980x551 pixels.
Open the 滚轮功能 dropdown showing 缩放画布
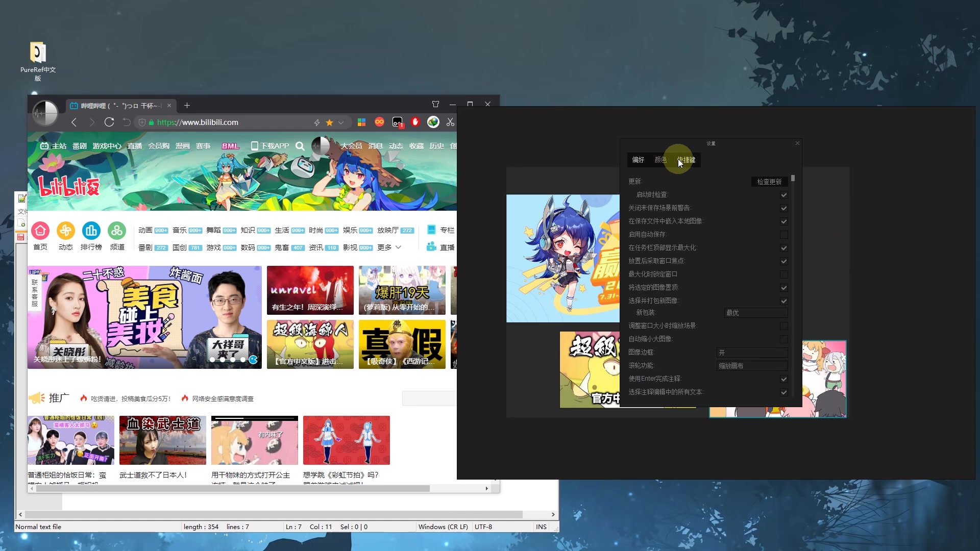pyautogui.click(x=752, y=365)
